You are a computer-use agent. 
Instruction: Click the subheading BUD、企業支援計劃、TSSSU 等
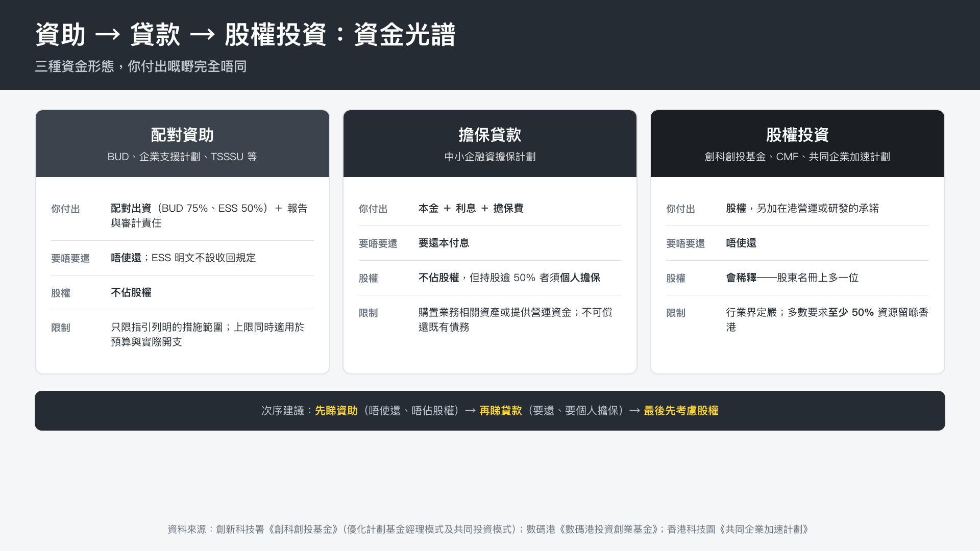182,157
